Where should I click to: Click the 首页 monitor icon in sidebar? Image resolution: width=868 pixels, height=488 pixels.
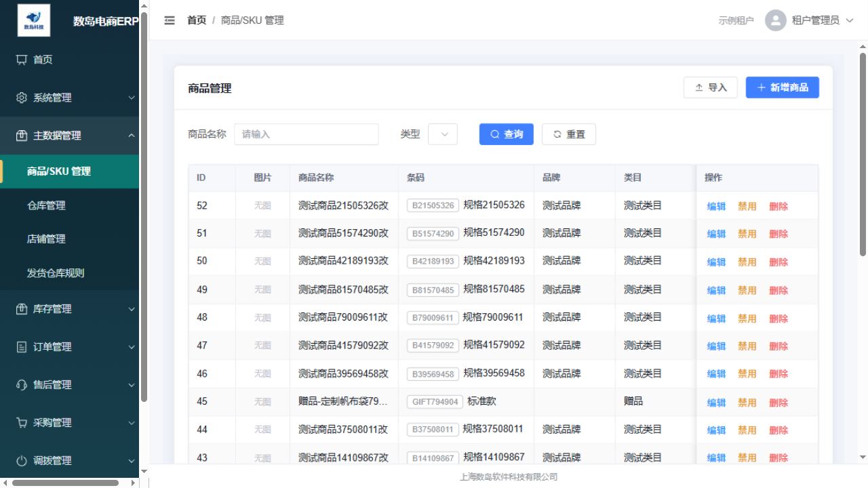pos(22,60)
